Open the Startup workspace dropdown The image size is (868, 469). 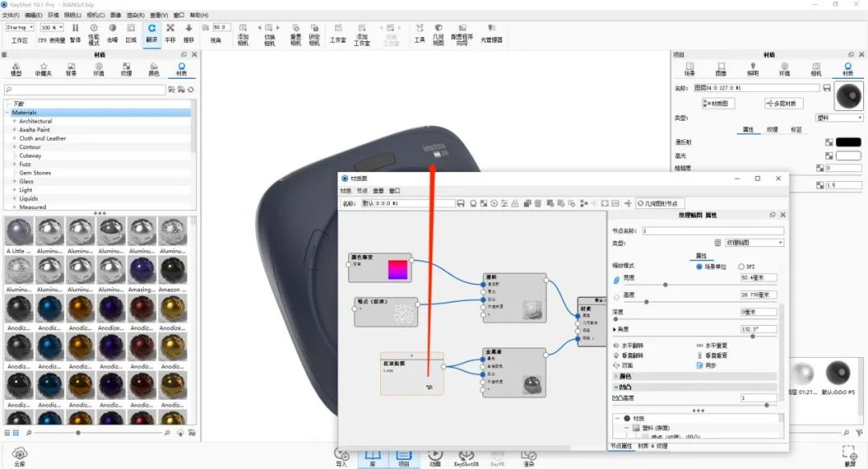coord(19,27)
